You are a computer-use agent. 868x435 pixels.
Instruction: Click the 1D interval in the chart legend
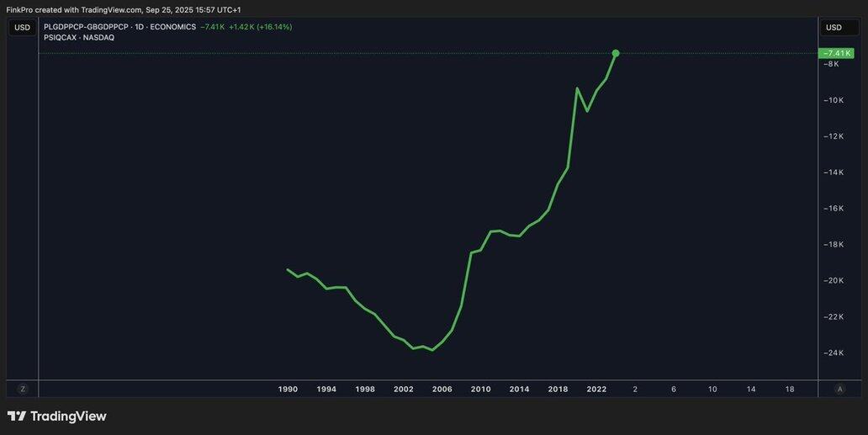pyautogui.click(x=140, y=27)
